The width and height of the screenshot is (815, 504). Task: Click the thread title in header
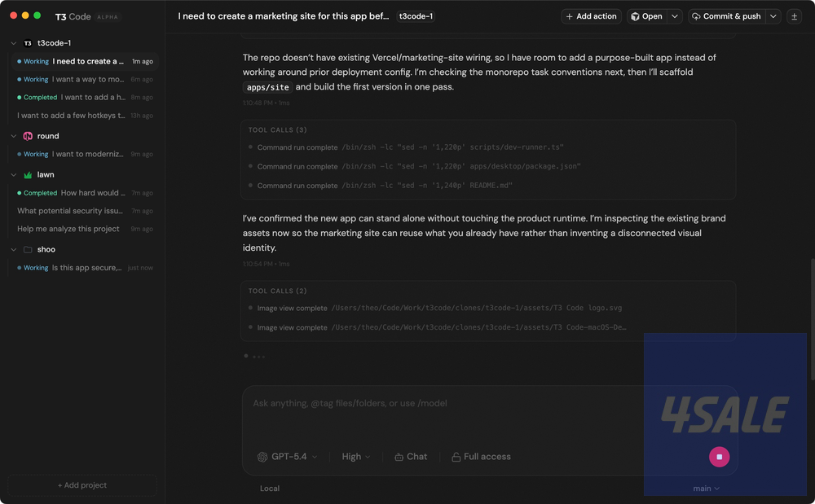[x=284, y=16]
